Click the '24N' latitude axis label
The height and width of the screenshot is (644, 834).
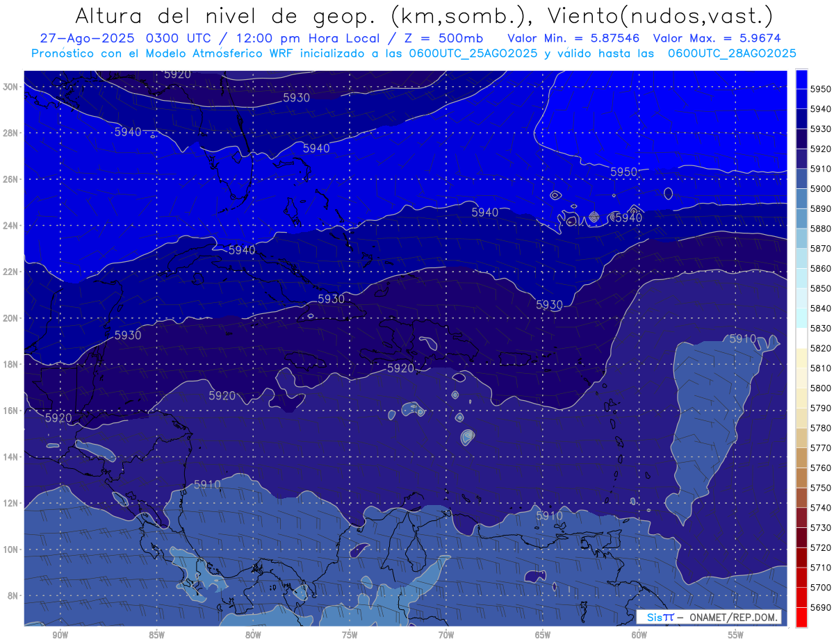tap(10, 225)
